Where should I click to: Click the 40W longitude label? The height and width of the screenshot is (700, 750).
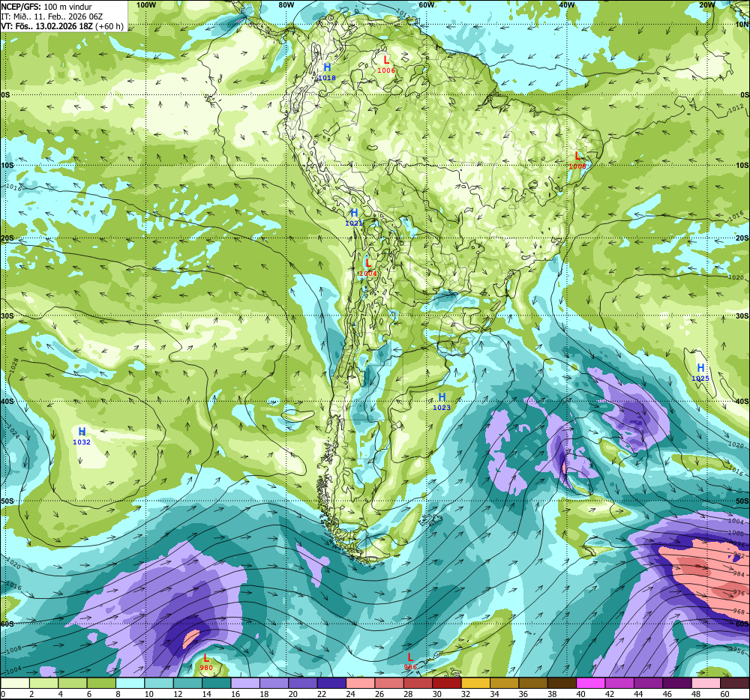click(566, 4)
